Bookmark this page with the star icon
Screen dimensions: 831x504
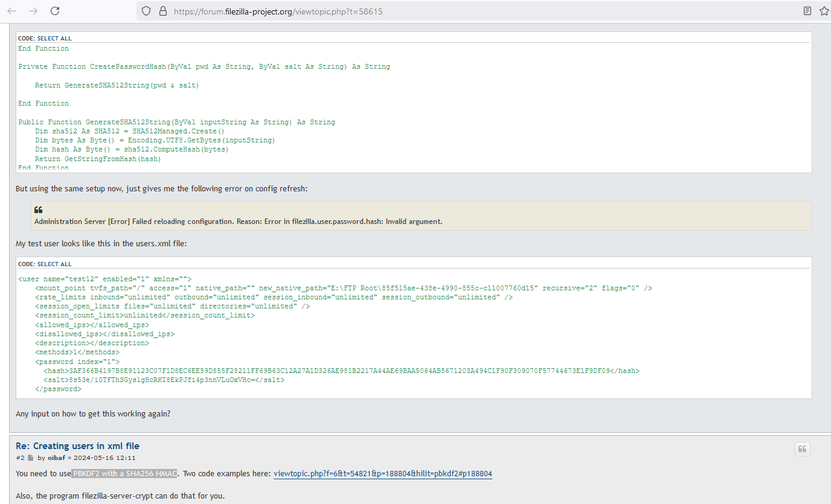pos(824,11)
